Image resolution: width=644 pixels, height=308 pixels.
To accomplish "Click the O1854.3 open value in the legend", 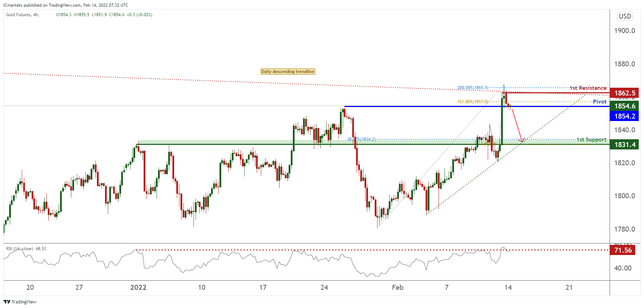I will coord(64,15).
